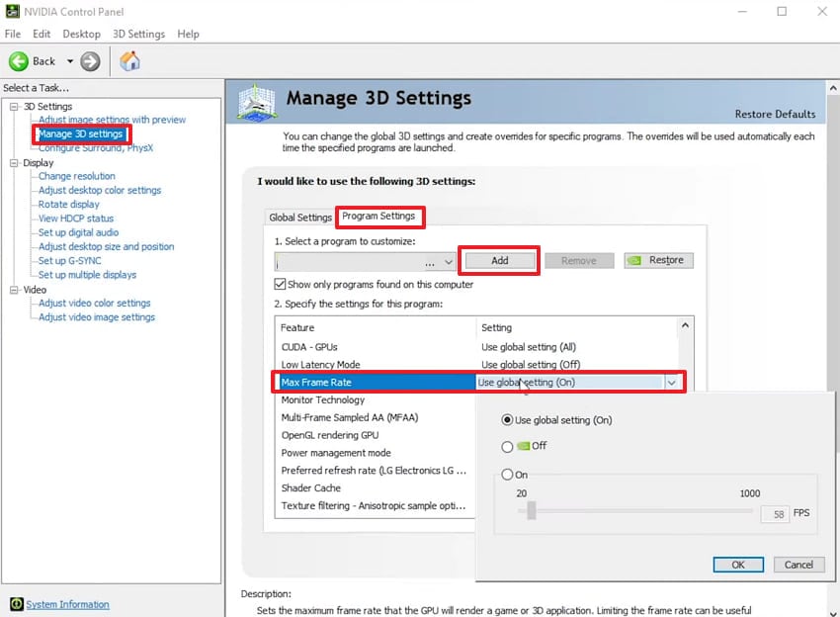Viewport: 840px width, 617px height.
Task: Toggle Show only programs found on this computer
Action: pos(280,284)
